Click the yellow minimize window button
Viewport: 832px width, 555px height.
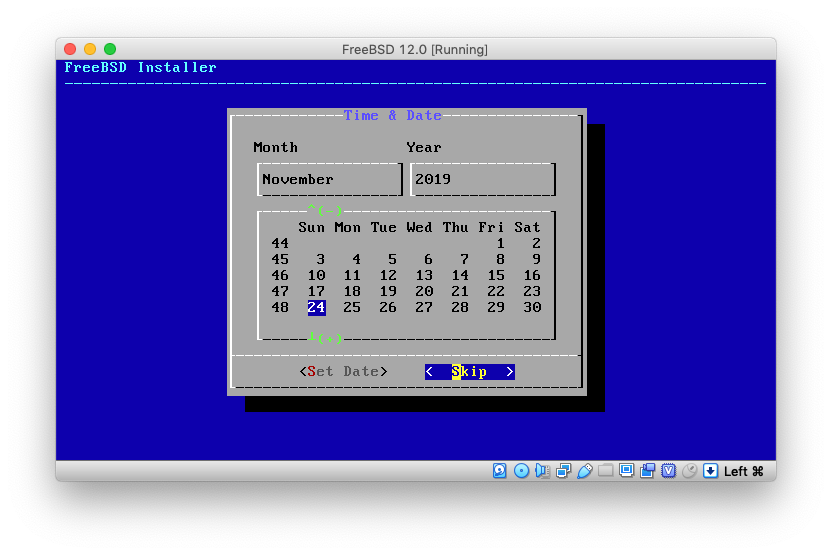tap(90, 49)
